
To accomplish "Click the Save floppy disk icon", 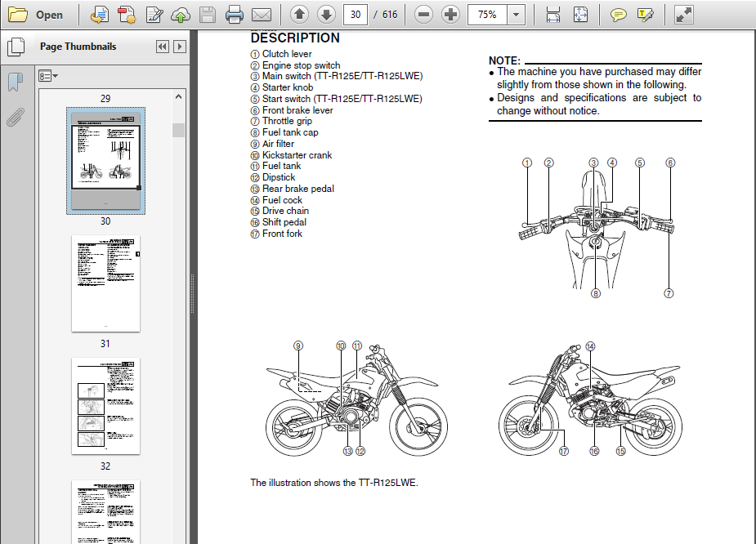I will click(208, 15).
